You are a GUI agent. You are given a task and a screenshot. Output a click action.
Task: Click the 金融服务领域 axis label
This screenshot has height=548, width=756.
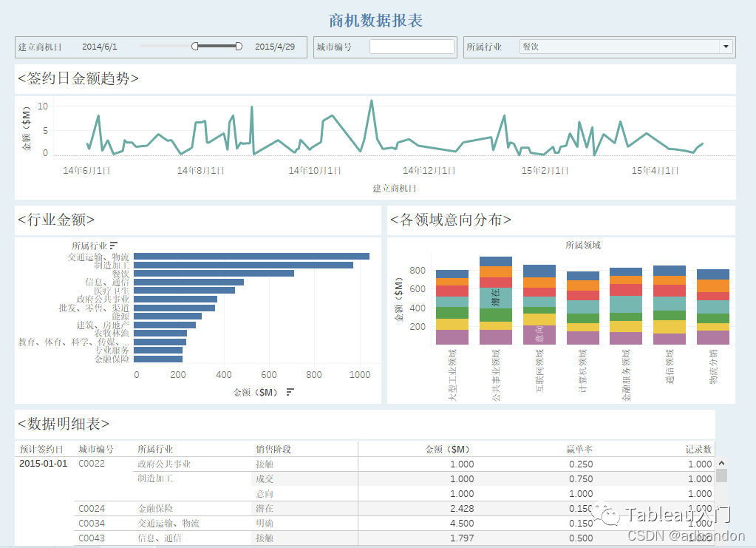(x=626, y=375)
